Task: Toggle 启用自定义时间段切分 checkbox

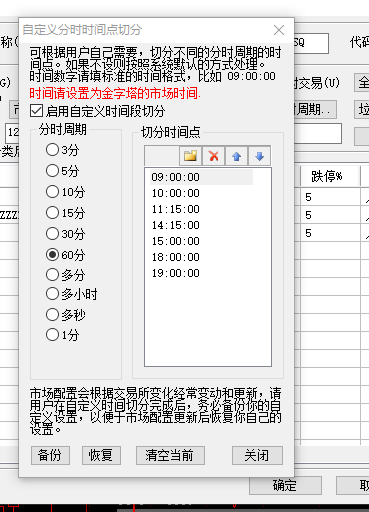Action: pos(36,110)
